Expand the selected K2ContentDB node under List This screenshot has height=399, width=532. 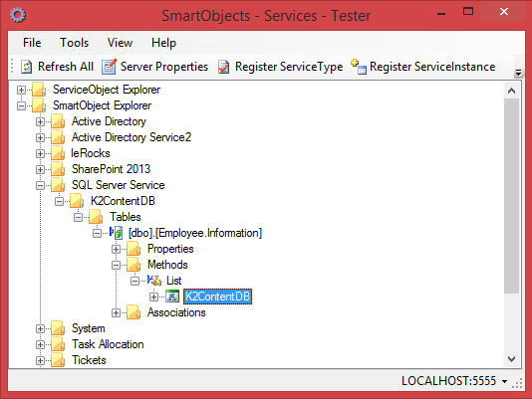pyautogui.click(x=154, y=297)
